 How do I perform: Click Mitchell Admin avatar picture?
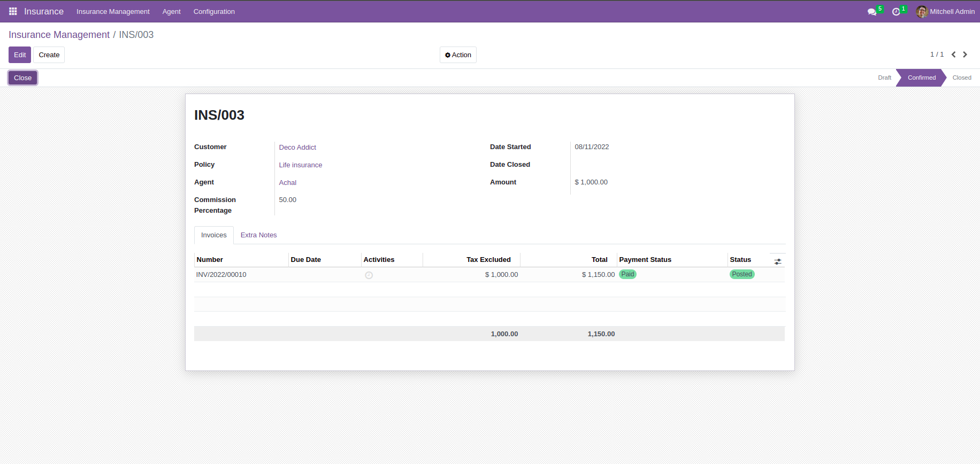922,11
